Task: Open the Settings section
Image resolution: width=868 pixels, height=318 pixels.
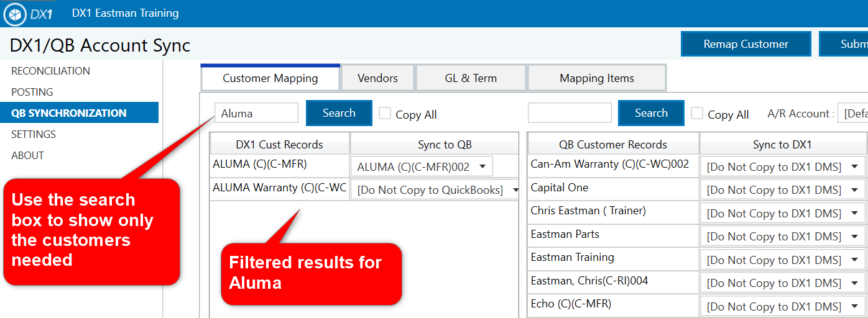Action: 34,134
